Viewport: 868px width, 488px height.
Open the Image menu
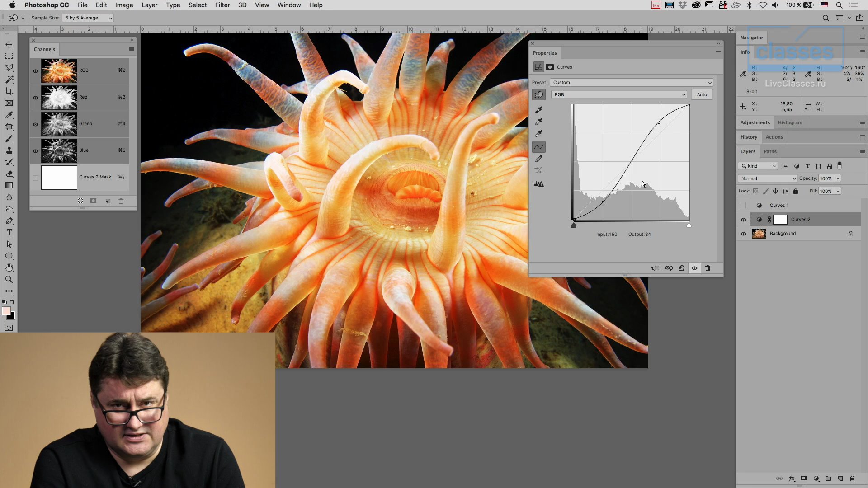tap(124, 5)
